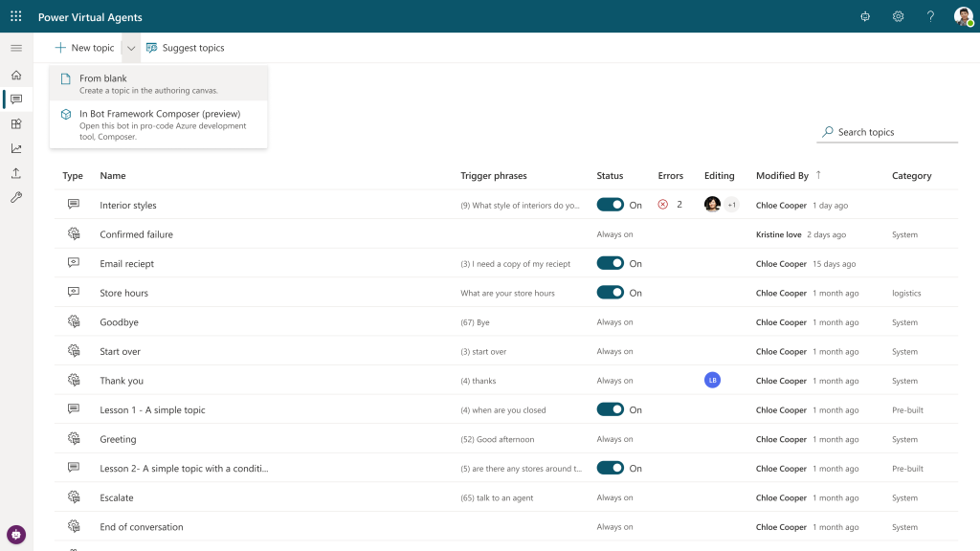This screenshot has height=551, width=980.
Task: Click the Category column header
Action: [x=911, y=176]
